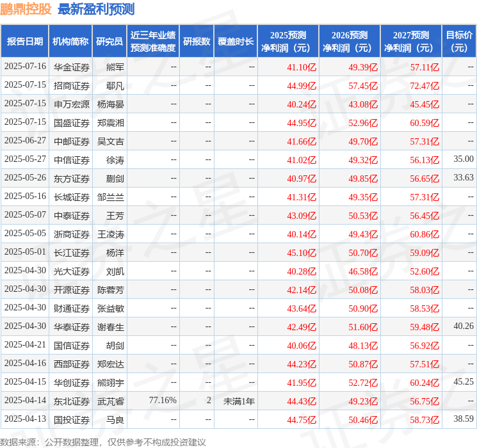
Task: Click researcher name 鄢凡
Action: point(115,86)
